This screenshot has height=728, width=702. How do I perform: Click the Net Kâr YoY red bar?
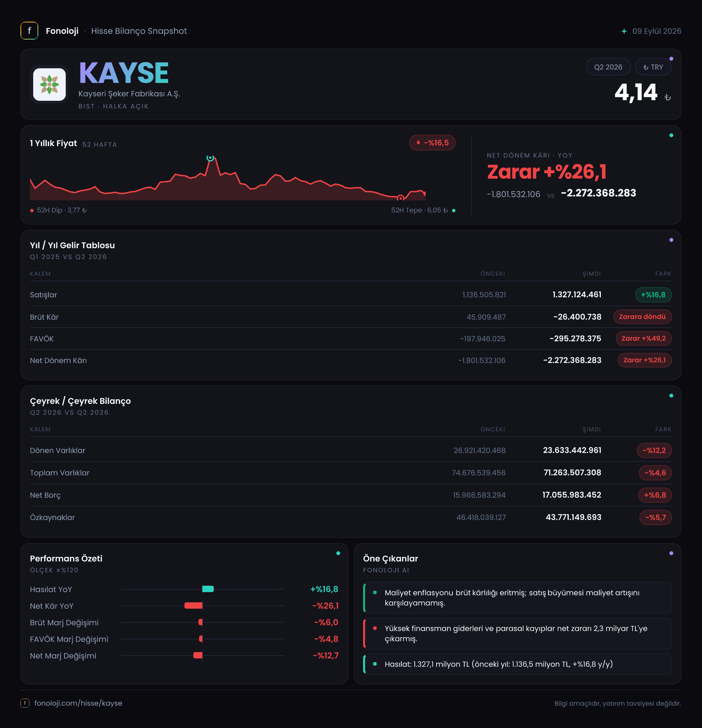(x=193, y=606)
